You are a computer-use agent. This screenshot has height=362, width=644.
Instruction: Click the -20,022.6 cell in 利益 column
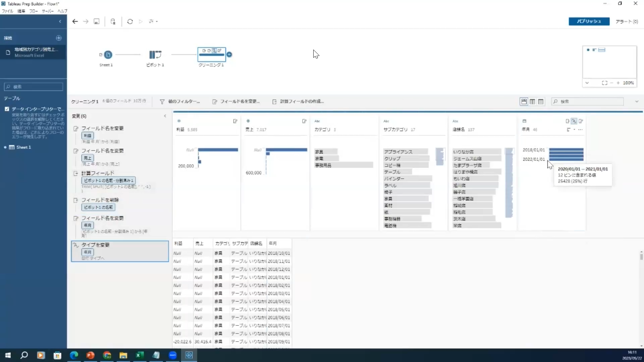[182, 342]
